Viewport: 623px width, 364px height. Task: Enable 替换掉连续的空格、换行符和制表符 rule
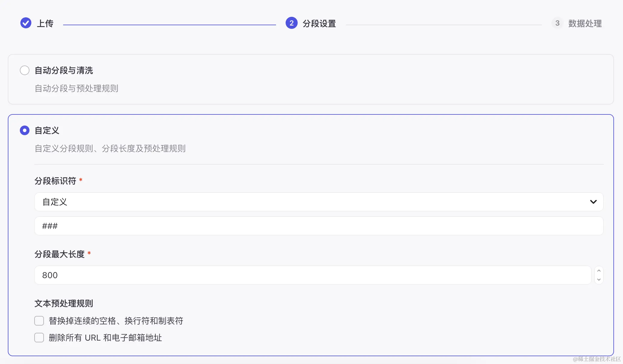39,321
